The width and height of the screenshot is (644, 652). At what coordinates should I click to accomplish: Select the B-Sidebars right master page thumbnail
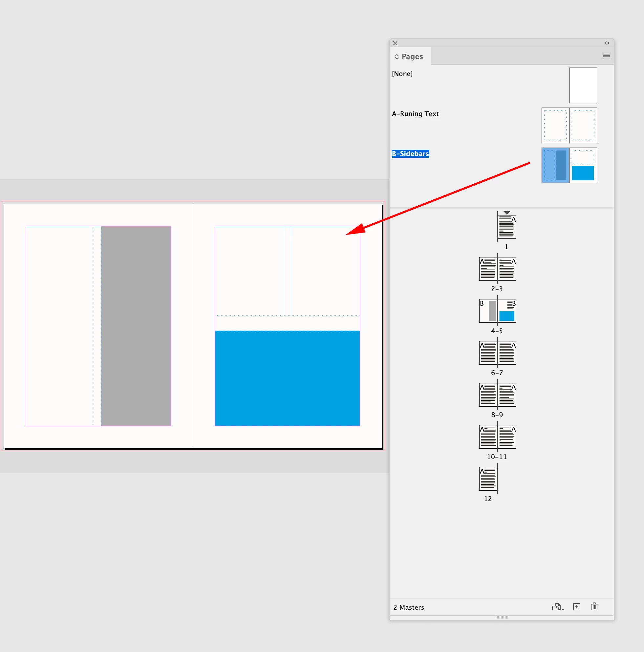[x=583, y=165]
